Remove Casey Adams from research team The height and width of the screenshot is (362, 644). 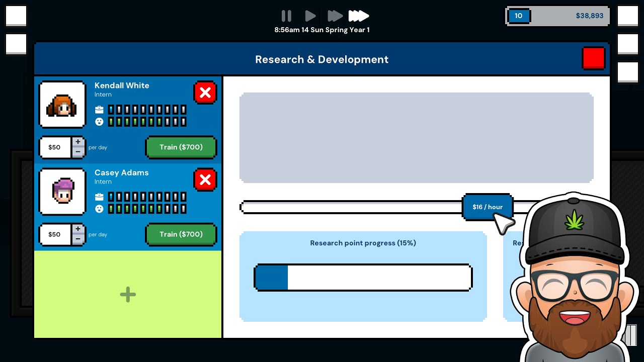coord(205,180)
